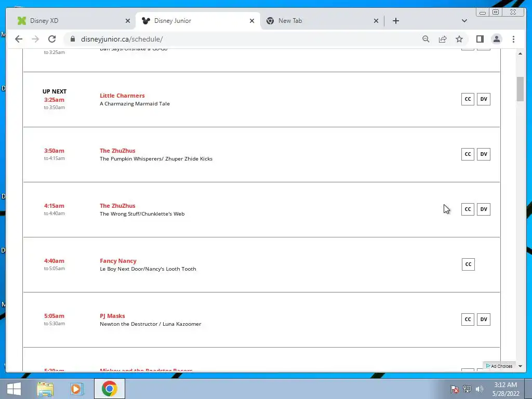Open the Little Charmers show link
The height and width of the screenshot is (399, 532).
(x=122, y=96)
